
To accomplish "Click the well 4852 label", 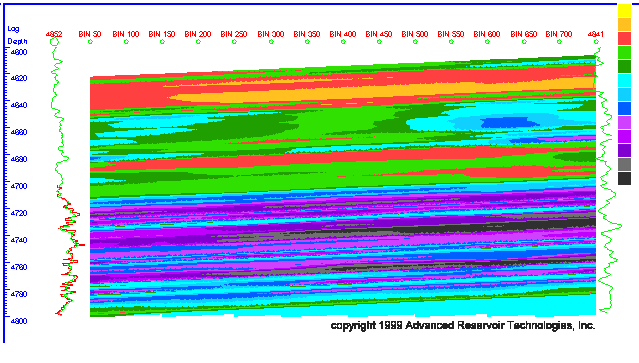I will click(x=54, y=34).
